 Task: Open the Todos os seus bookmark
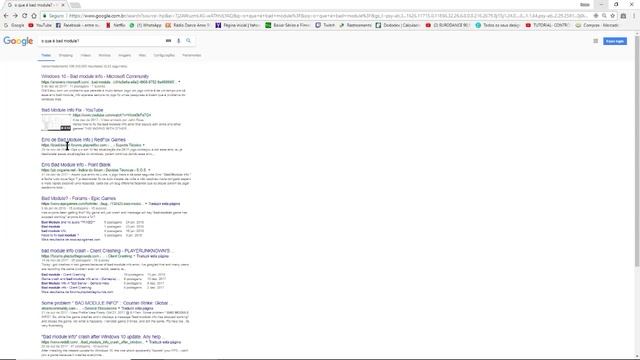tap(498, 25)
